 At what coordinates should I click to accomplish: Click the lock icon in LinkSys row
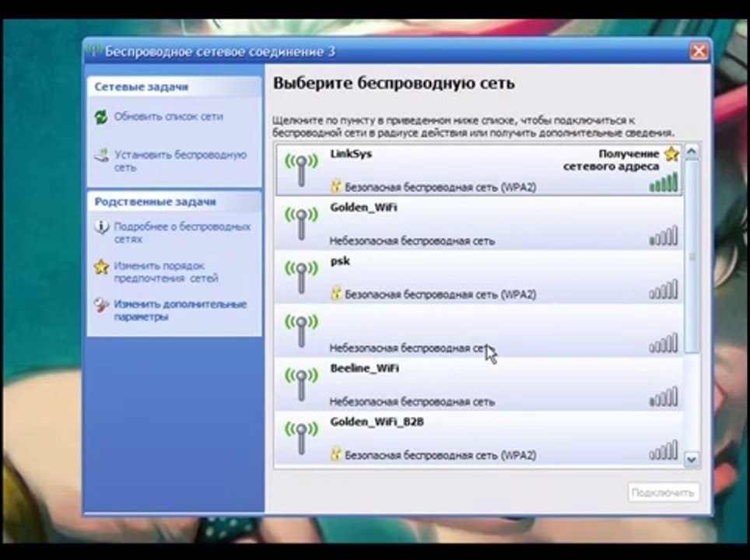[336, 186]
